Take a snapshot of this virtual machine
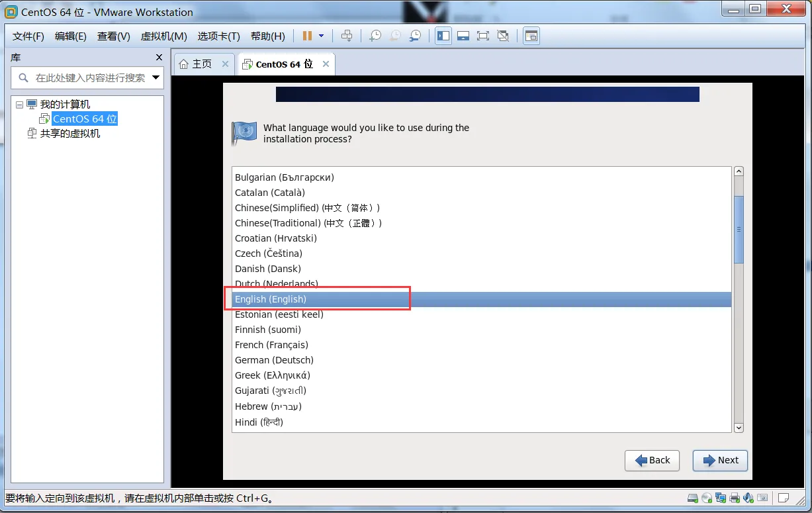The image size is (812, 513). 375,36
